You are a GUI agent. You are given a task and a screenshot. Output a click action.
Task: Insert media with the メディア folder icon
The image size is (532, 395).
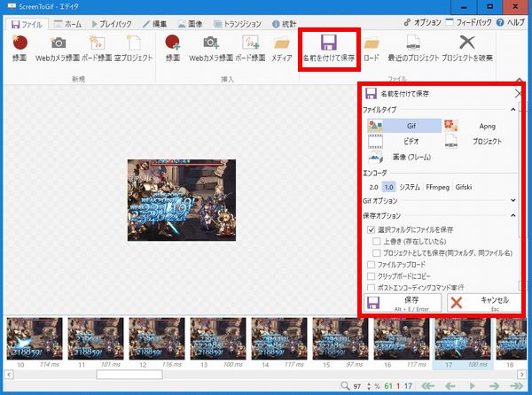[282, 48]
